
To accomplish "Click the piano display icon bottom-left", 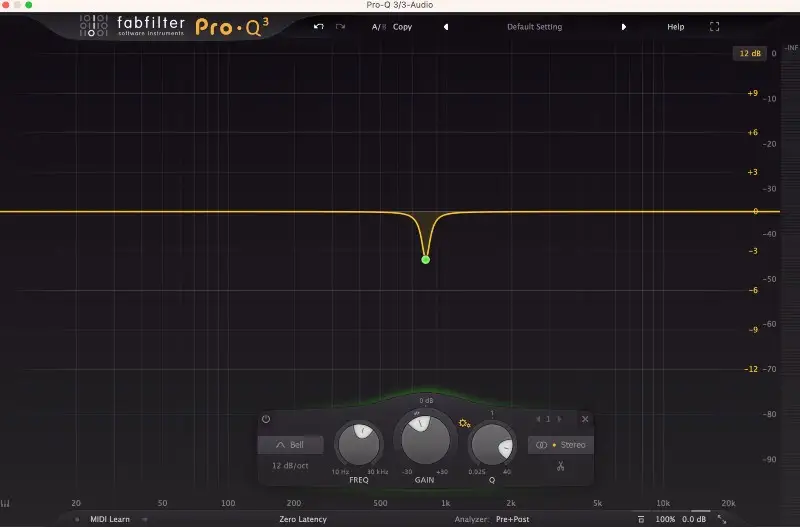I will coord(7,503).
